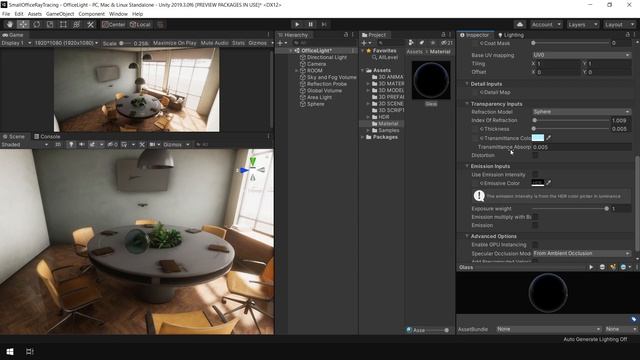Check Use Emission Intensity
The height and width of the screenshot is (360, 640).
(535, 174)
